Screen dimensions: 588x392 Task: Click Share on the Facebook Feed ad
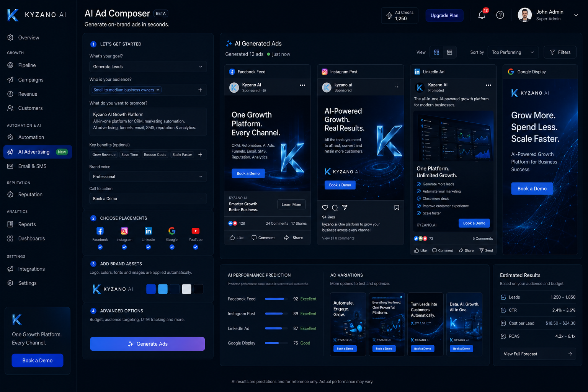click(x=293, y=238)
